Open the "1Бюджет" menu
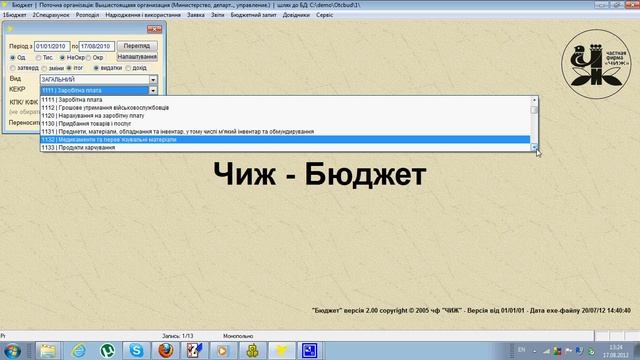 click(15, 15)
